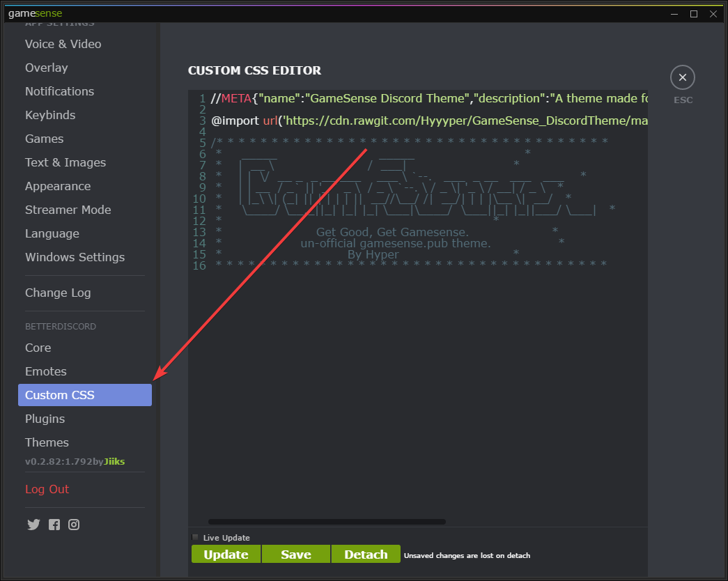Screen dimensions: 728x581
Task: Click the green Update button
Action: [226, 555]
